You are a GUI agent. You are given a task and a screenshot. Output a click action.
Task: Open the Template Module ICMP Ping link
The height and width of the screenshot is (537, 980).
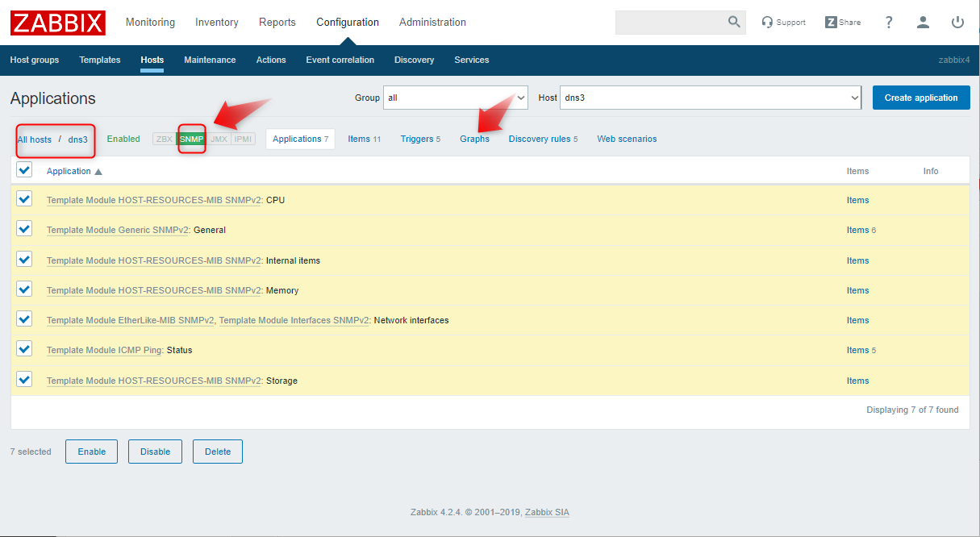click(105, 350)
